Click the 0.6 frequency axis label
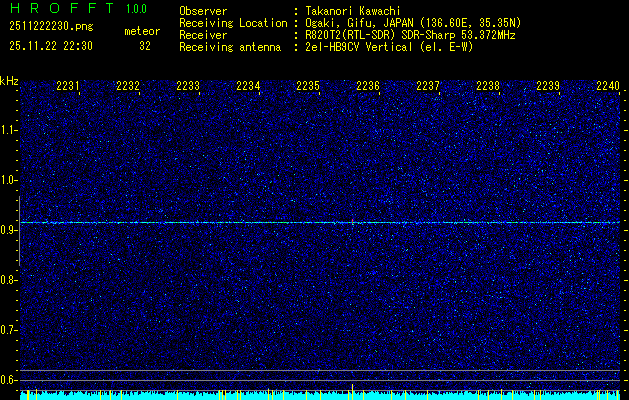Screen dimensions: 629x400 (x=8, y=380)
